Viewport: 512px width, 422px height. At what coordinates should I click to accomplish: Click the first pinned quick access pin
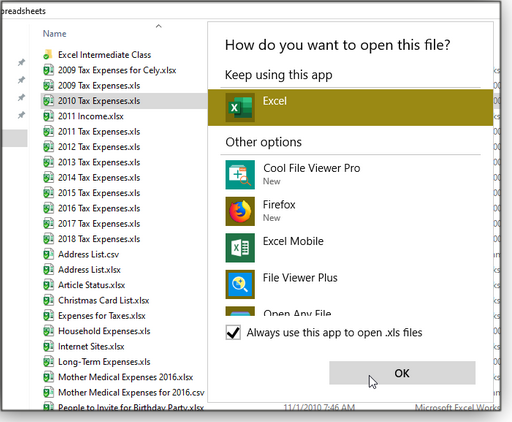pyautogui.click(x=21, y=62)
